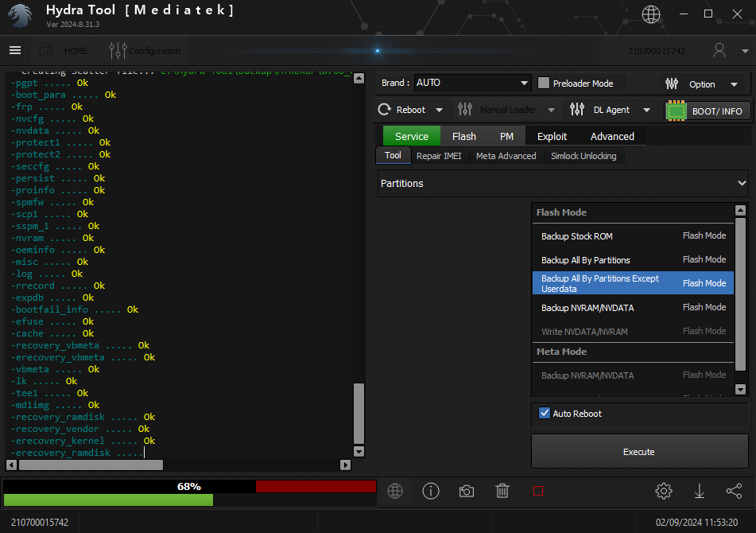Viewport: 756px width, 533px height.
Task: Switch to the Service tab
Action: (412, 136)
